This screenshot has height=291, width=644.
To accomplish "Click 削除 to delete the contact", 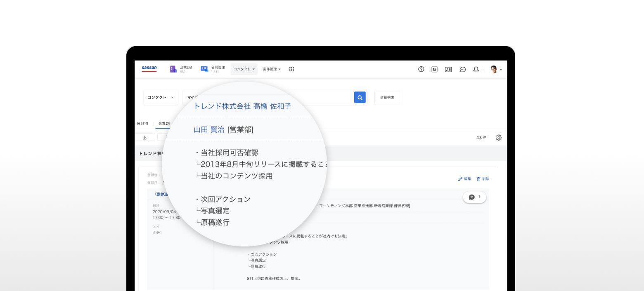I will (x=483, y=179).
